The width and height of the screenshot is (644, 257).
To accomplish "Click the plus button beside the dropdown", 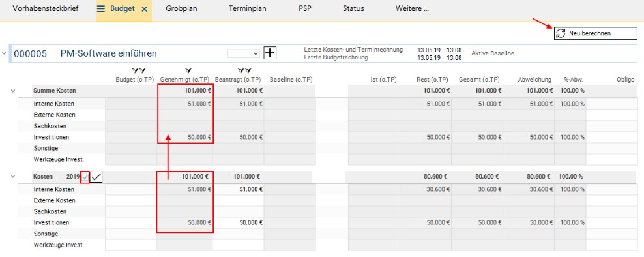I will 271,53.
